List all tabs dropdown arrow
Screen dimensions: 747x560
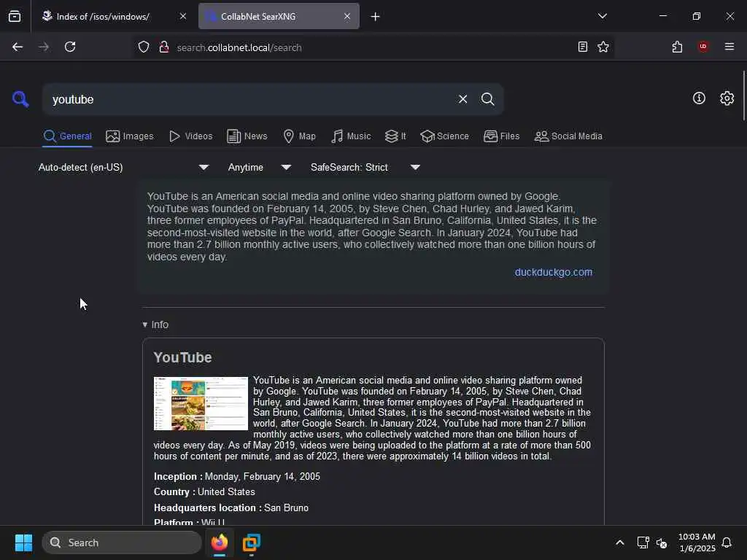coord(602,16)
